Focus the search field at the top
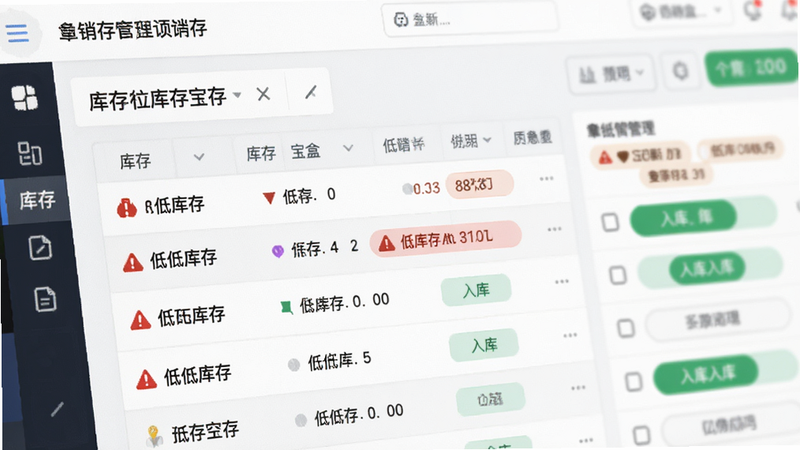Image resolution: width=800 pixels, height=450 pixels. point(469,19)
